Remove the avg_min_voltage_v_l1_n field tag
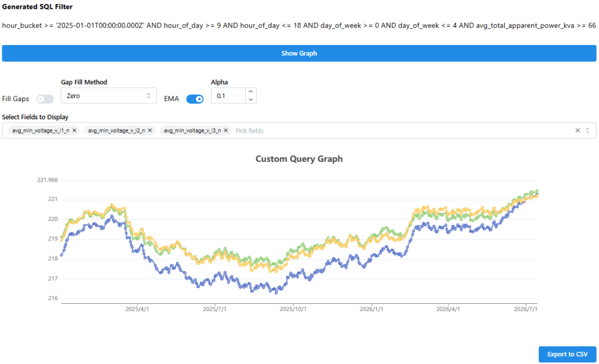 pos(74,130)
